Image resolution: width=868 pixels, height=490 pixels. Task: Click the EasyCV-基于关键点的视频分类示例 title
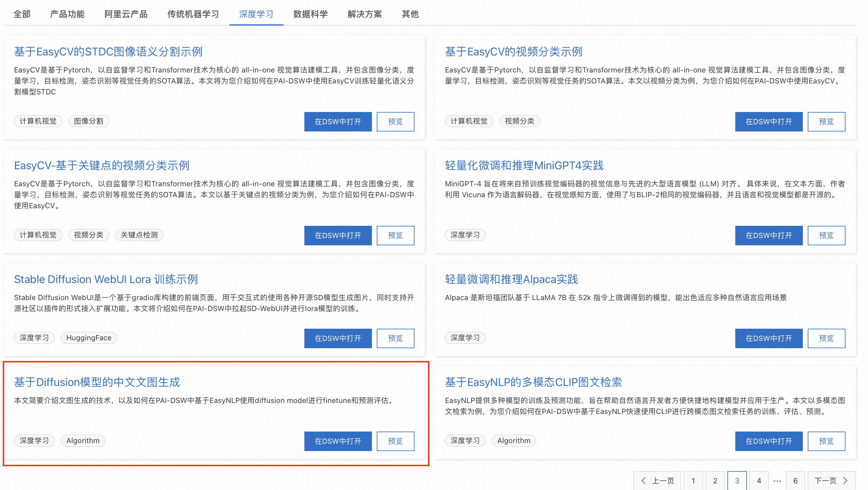(x=101, y=166)
